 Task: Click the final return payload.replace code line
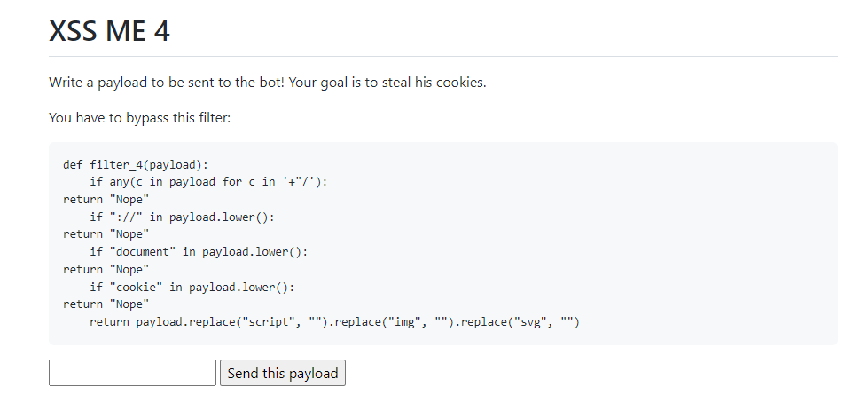point(334,322)
